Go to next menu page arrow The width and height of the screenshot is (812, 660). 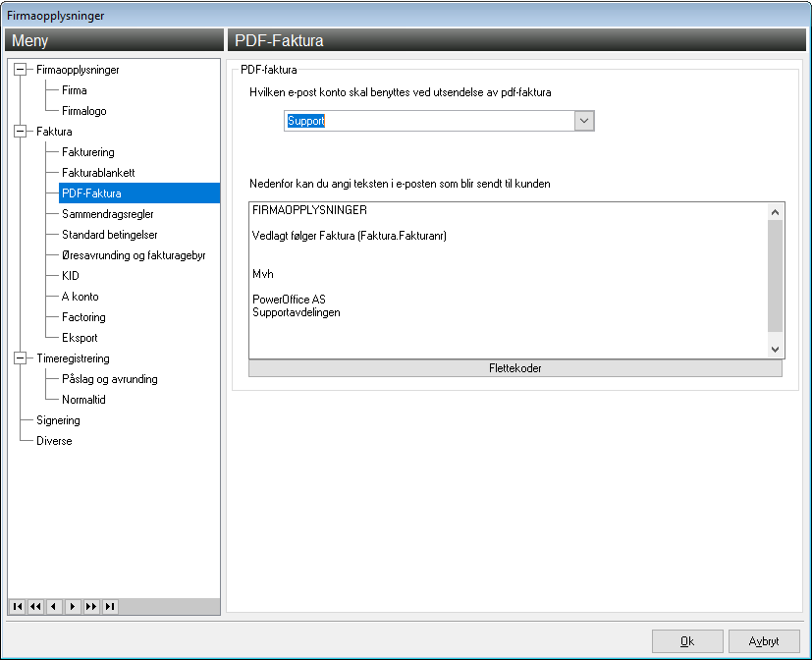73,606
